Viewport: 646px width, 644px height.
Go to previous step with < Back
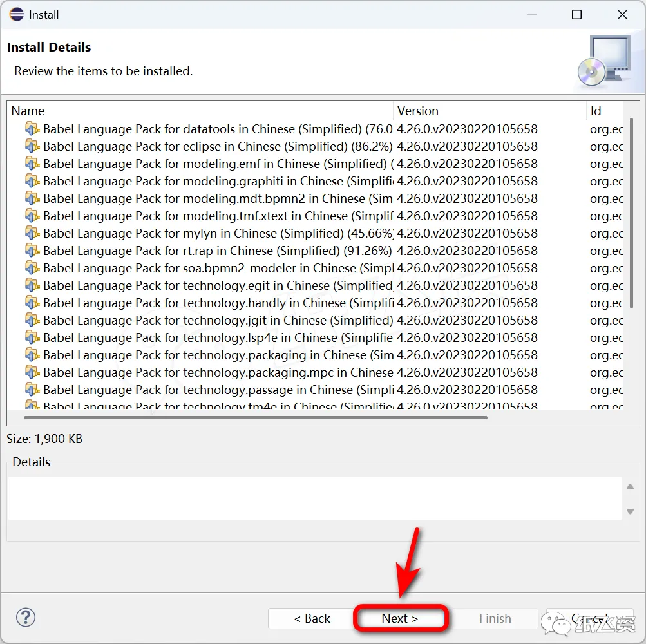click(312, 618)
